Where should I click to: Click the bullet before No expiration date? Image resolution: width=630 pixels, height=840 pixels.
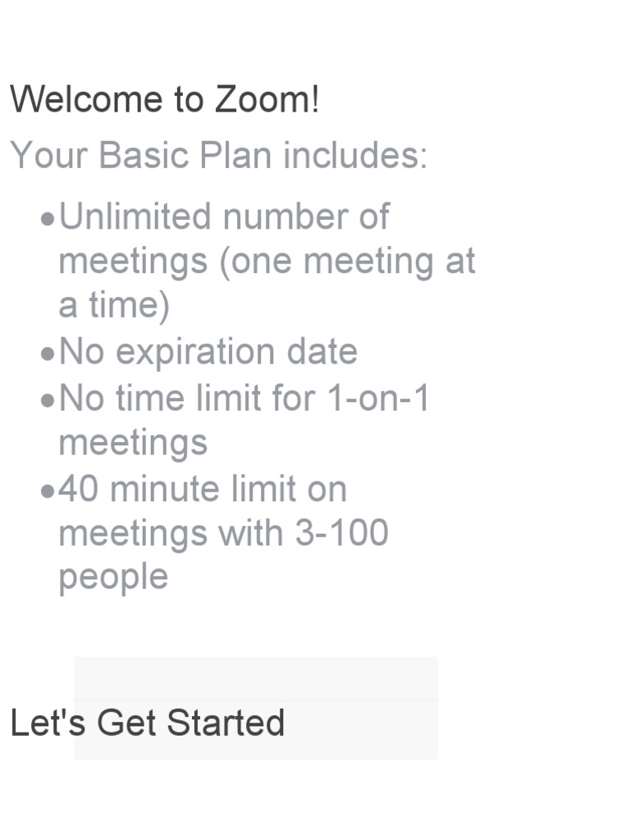(48, 354)
